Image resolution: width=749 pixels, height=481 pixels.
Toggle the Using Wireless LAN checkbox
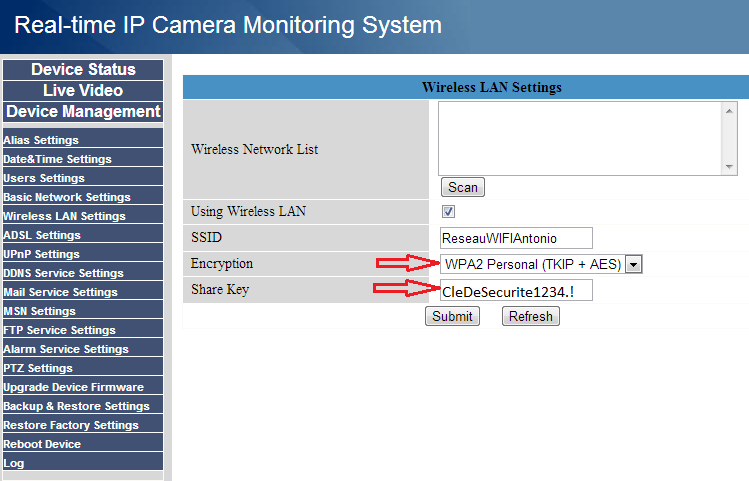pyautogui.click(x=448, y=211)
